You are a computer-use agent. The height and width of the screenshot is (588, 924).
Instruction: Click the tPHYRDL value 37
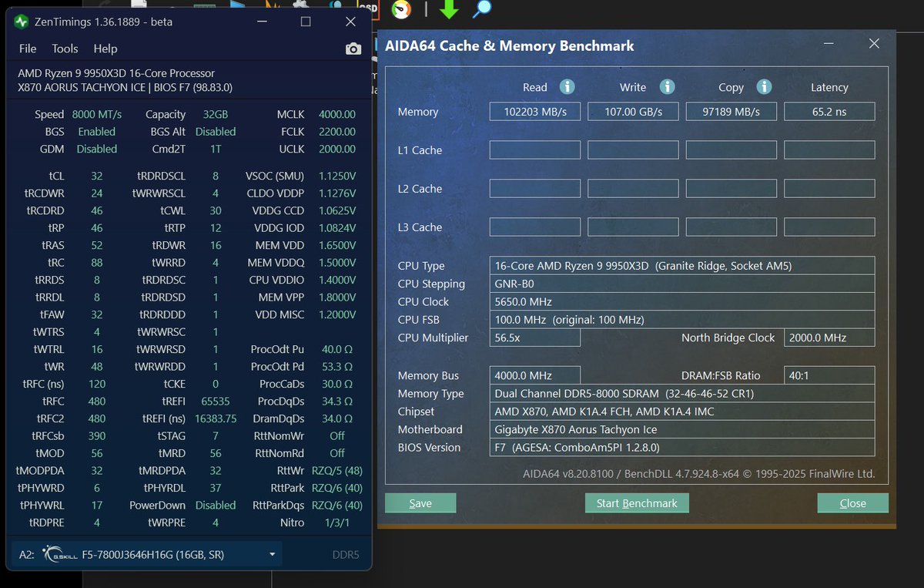click(x=216, y=488)
